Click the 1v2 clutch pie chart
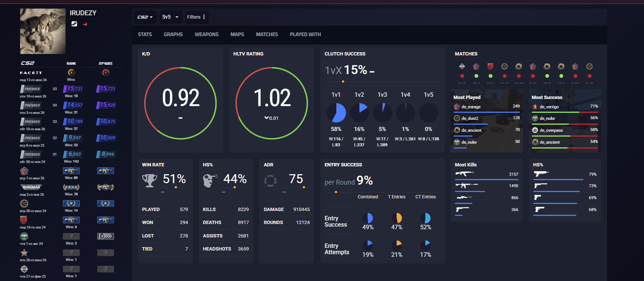 click(359, 113)
